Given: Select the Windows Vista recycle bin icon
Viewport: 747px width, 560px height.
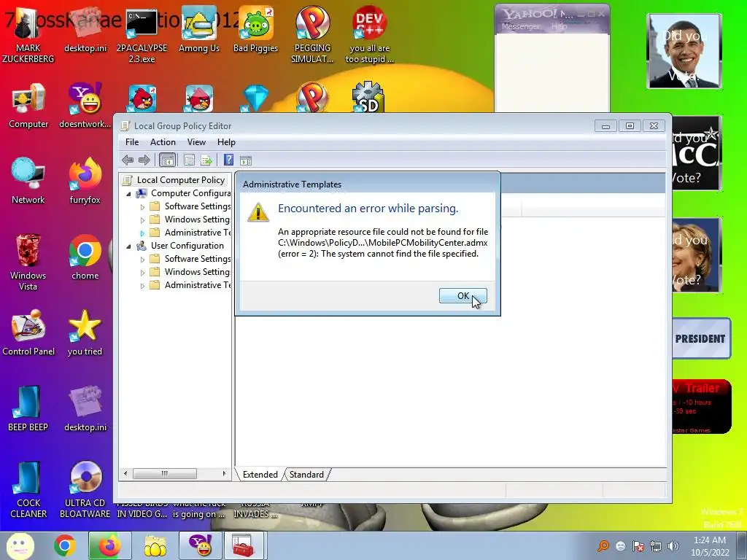Looking at the screenshot, I should pos(28,262).
